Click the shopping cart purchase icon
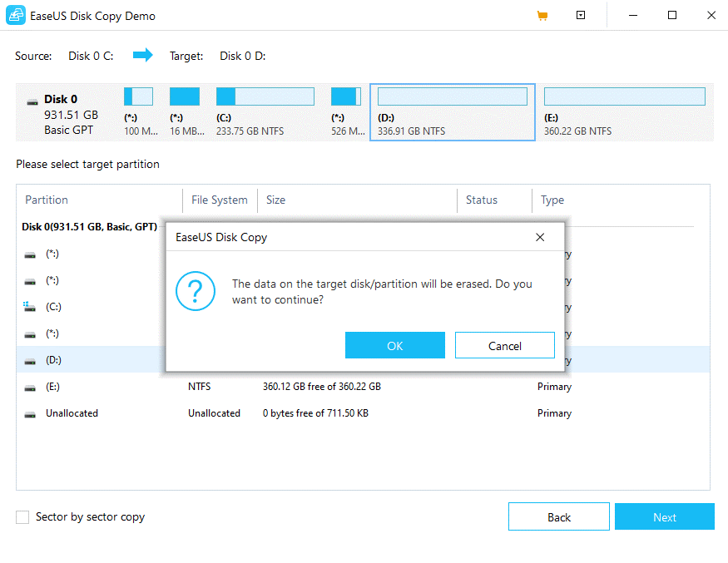This screenshot has height=563, width=728. tap(542, 16)
